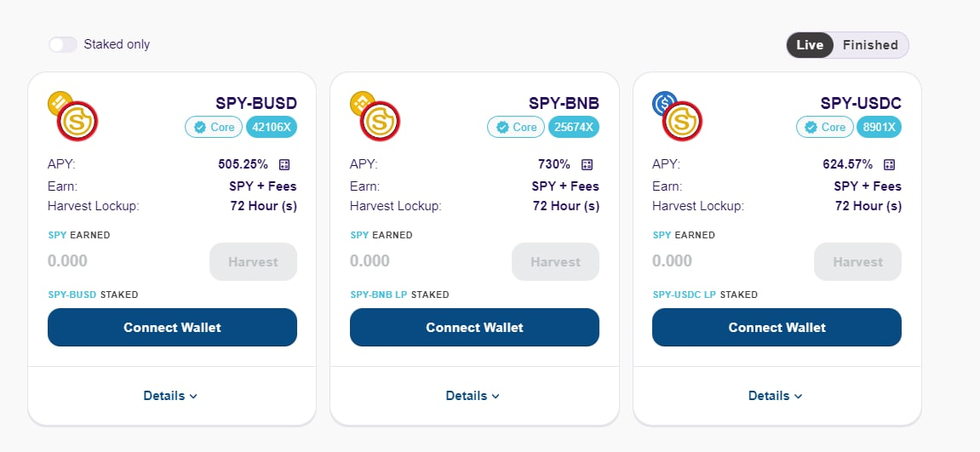Click the SPY-BUSD token pair icon
Screen dimensions: 980x452
pyautogui.click(x=73, y=117)
